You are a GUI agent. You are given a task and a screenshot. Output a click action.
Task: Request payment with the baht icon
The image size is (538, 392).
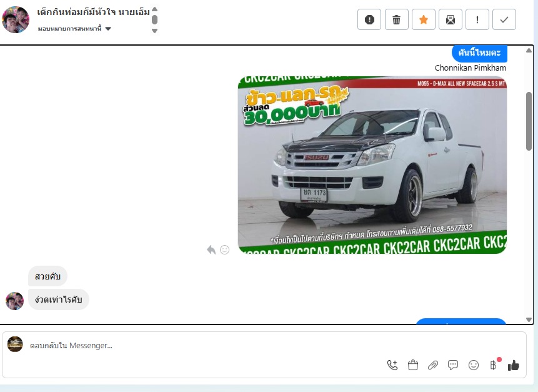click(494, 365)
